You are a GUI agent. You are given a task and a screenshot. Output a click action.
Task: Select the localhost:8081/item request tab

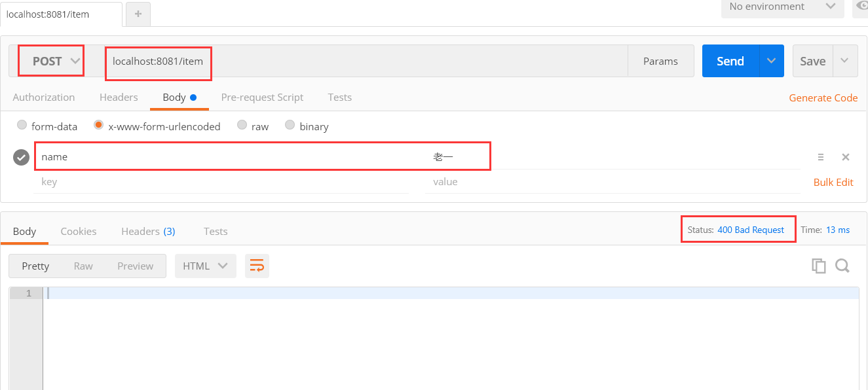click(x=61, y=14)
